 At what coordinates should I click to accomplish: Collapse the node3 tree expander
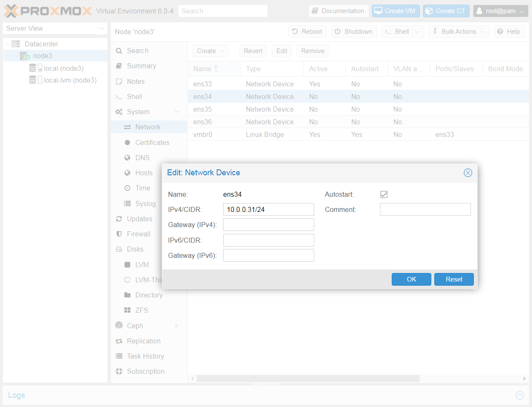pyautogui.click(x=16, y=56)
